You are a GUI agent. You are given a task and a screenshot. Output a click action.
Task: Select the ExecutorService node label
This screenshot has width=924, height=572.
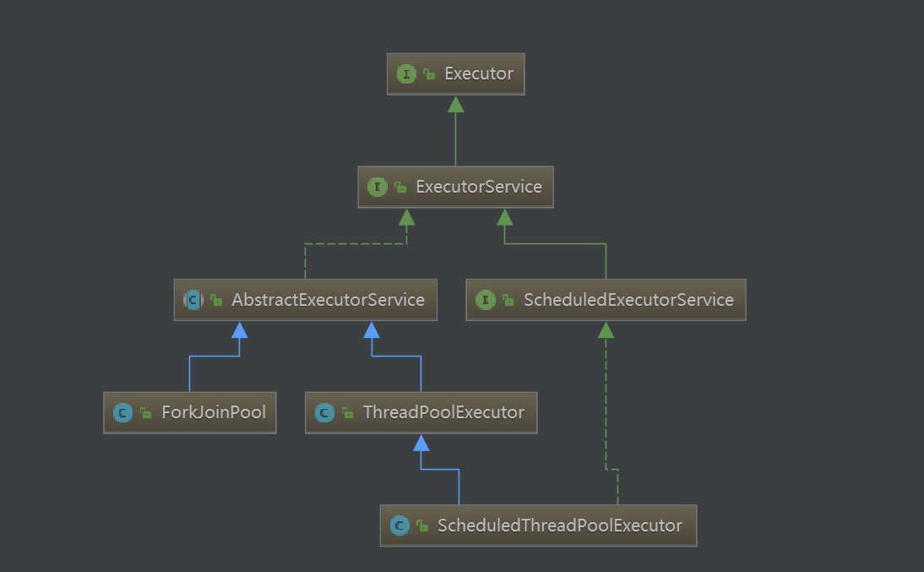point(479,187)
